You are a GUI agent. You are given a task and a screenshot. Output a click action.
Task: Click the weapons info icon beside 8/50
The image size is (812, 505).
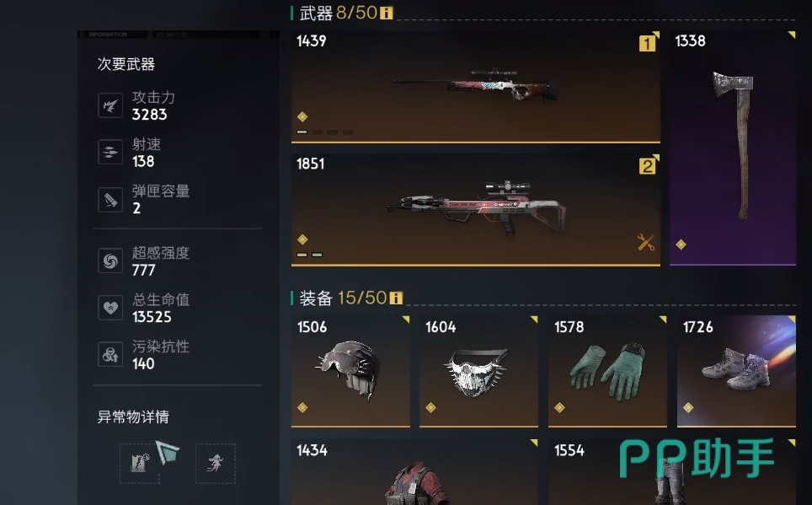tap(387, 13)
